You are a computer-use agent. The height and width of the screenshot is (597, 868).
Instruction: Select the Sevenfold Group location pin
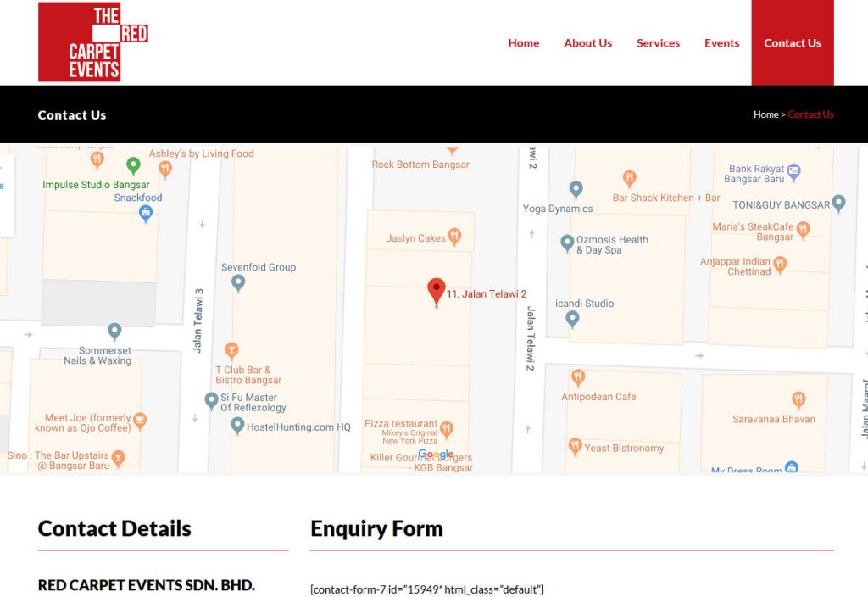(x=238, y=282)
